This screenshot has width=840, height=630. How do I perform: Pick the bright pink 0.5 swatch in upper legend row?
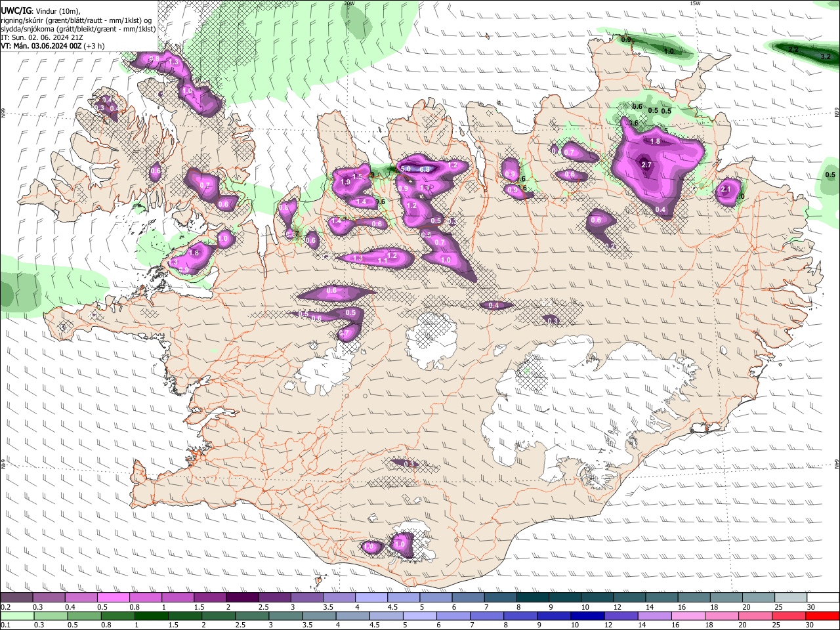click(x=114, y=598)
